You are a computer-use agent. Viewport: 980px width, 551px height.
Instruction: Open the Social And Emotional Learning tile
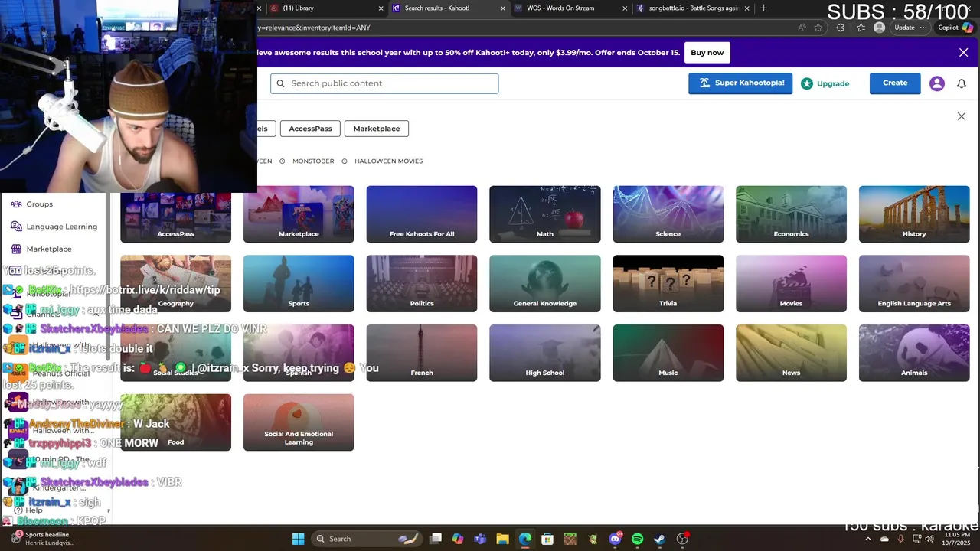pyautogui.click(x=299, y=422)
